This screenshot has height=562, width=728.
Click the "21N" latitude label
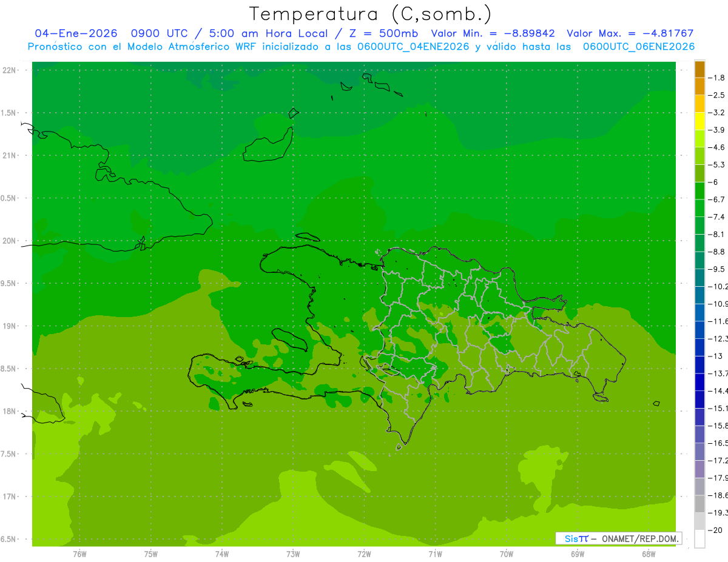pyautogui.click(x=9, y=155)
